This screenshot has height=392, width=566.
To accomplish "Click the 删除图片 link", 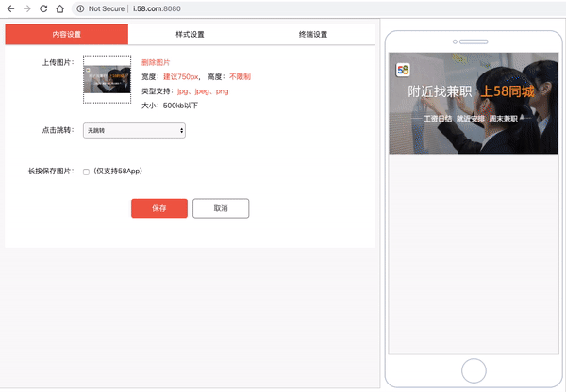I will point(156,62).
